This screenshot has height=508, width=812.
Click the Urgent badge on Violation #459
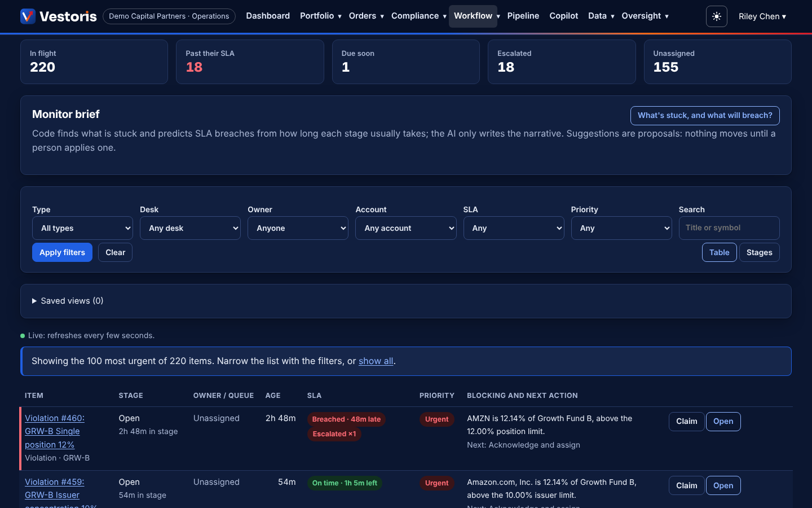coord(436,483)
